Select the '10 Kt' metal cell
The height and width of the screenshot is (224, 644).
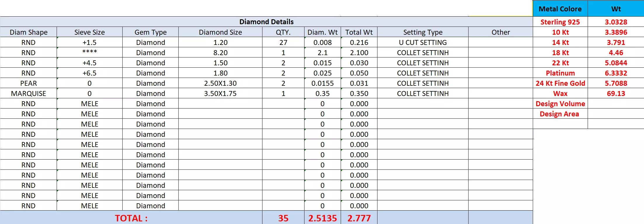click(x=560, y=32)
